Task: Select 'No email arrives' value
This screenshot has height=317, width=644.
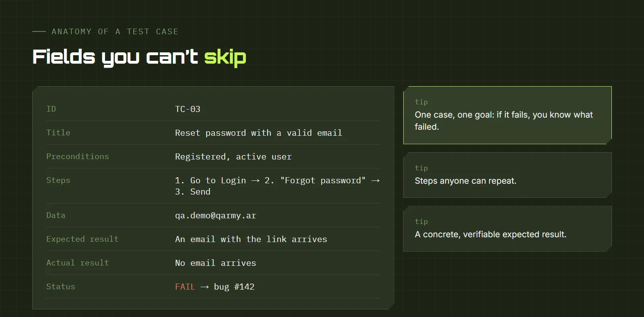Action: 216,263
